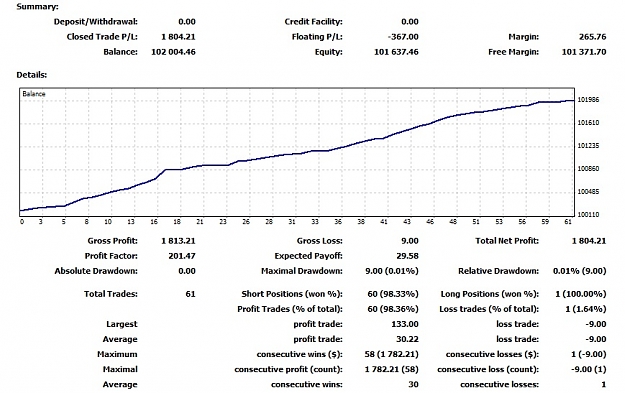Viewport: 625px width, 393px height.
Task: Click the Closed Trade P/L value 1 804.21
Action: coord(178,37)
